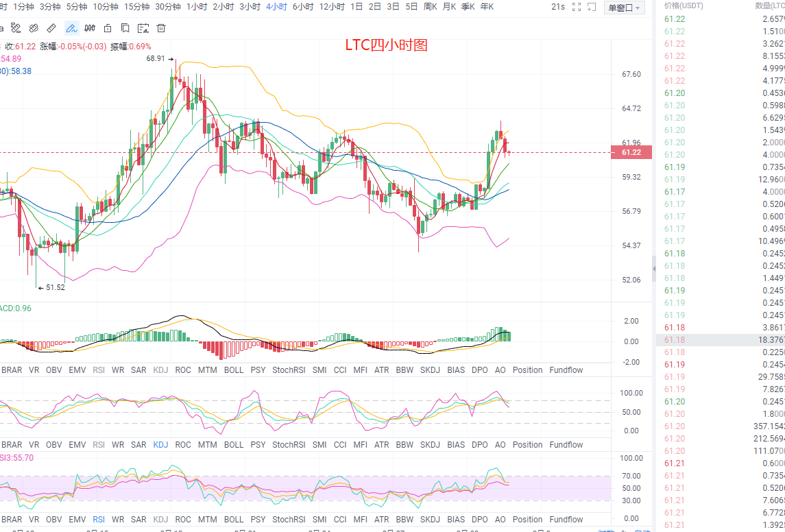Open the 单窗口 window layout dropdown

click(624, 8)
